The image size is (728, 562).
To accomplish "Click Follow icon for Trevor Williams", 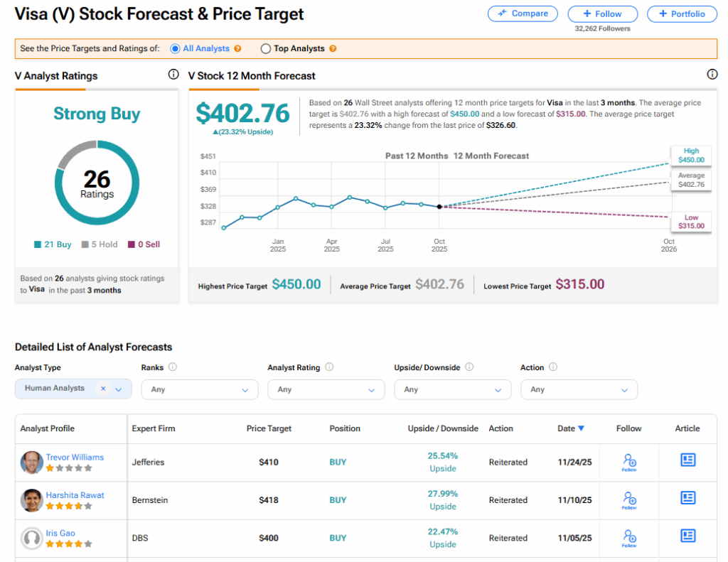I will [628, 462].
